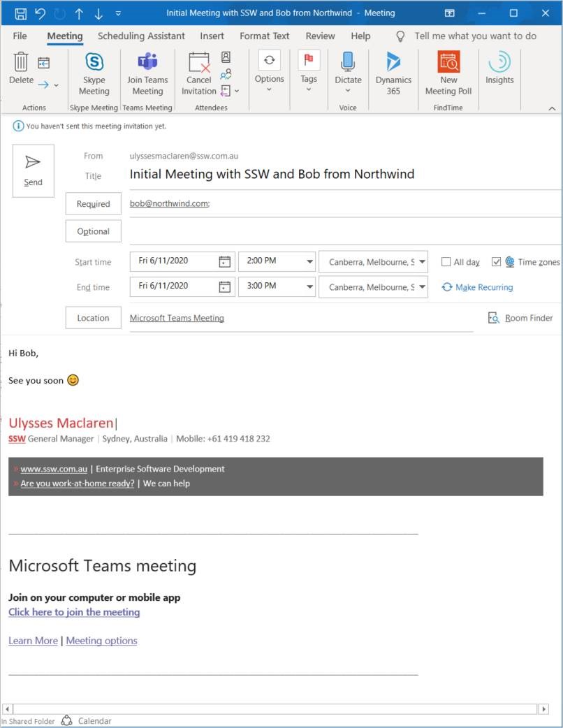Image resolution: width=563 pixels, height=728 pixels.
Task: Click the Cancel Invitation icon
Action: pos(199,63)
